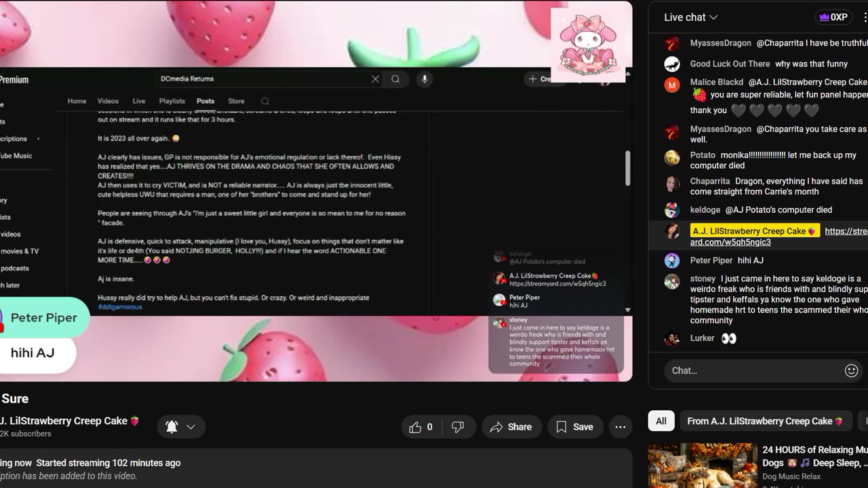Click the like thumbs-up button
Image resolution: width=868 pixels, height=488 pixels.
coord(421,427)
